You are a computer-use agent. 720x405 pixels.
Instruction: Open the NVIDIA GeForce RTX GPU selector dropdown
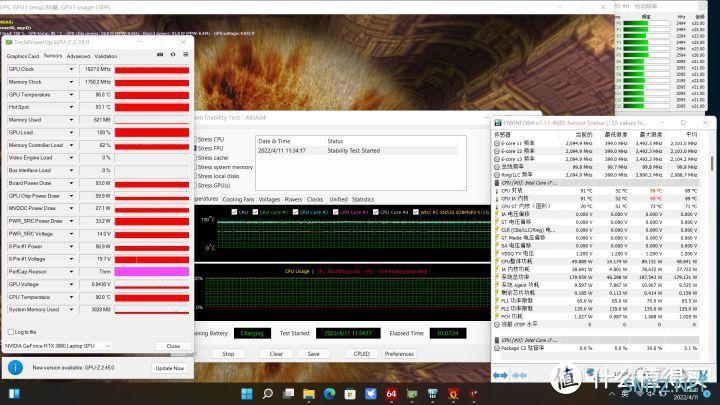57,346
